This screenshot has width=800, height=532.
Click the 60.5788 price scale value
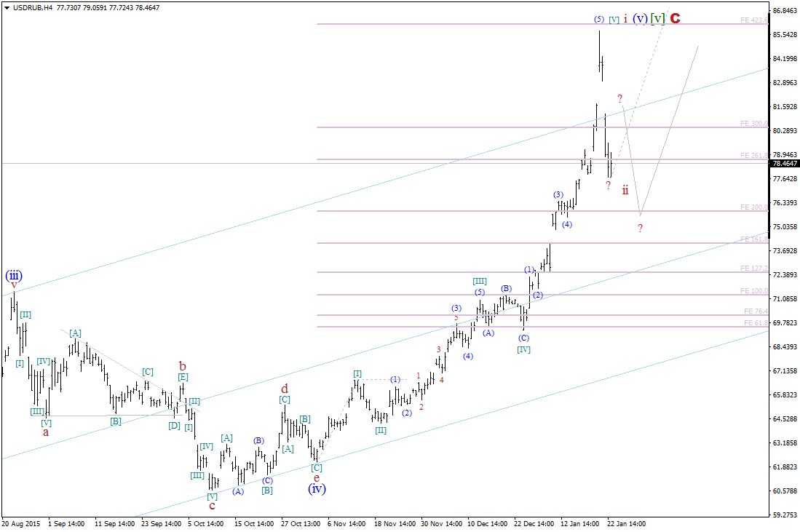pos(785,491)
